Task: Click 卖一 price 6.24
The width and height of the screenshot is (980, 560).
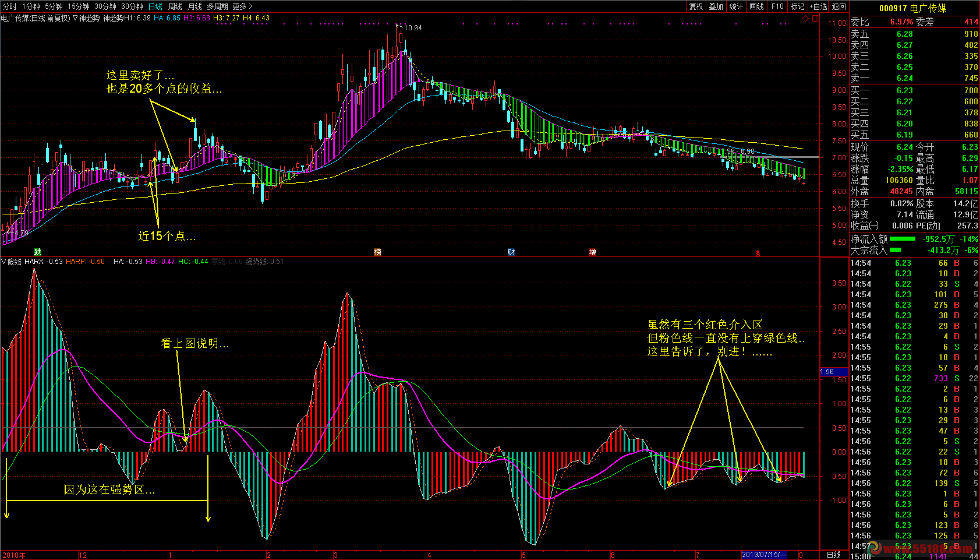Action: pos(905,78)
